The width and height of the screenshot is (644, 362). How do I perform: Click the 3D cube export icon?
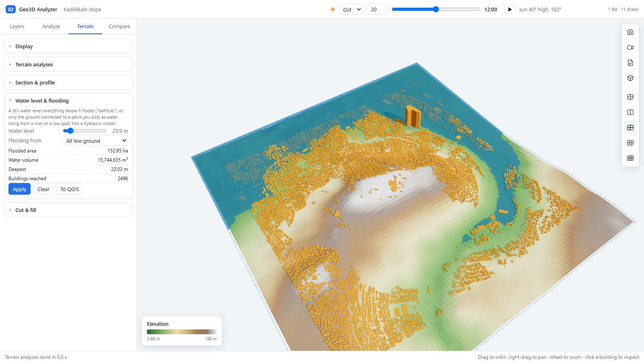click(x=630, y=78)
